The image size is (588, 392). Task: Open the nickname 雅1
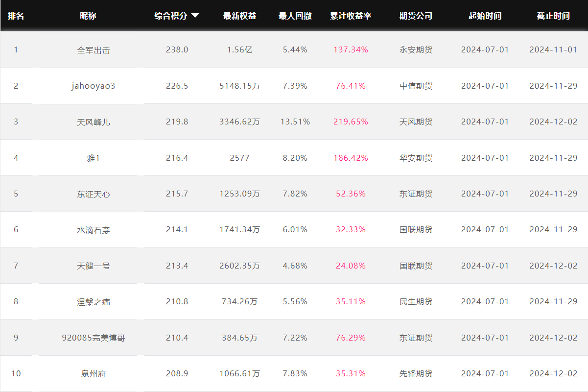point(94,158)
